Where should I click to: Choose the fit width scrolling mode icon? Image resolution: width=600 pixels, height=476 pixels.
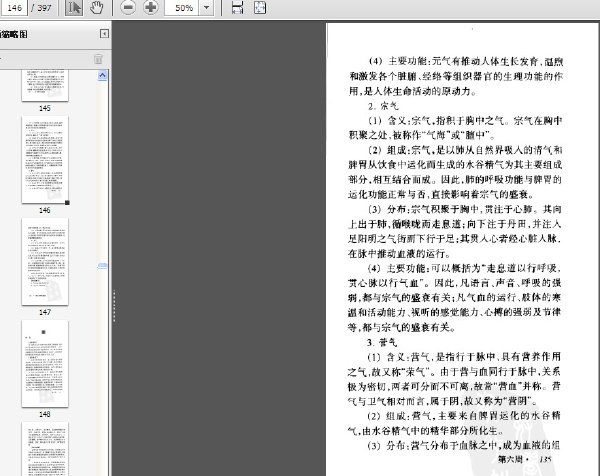[x=238, y=8]
